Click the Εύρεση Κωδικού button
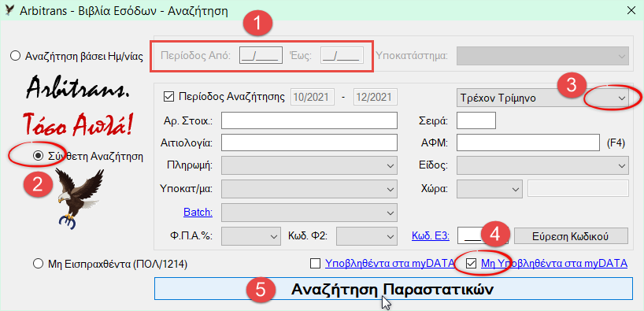The image size is (644, 311). coord(572,236)
